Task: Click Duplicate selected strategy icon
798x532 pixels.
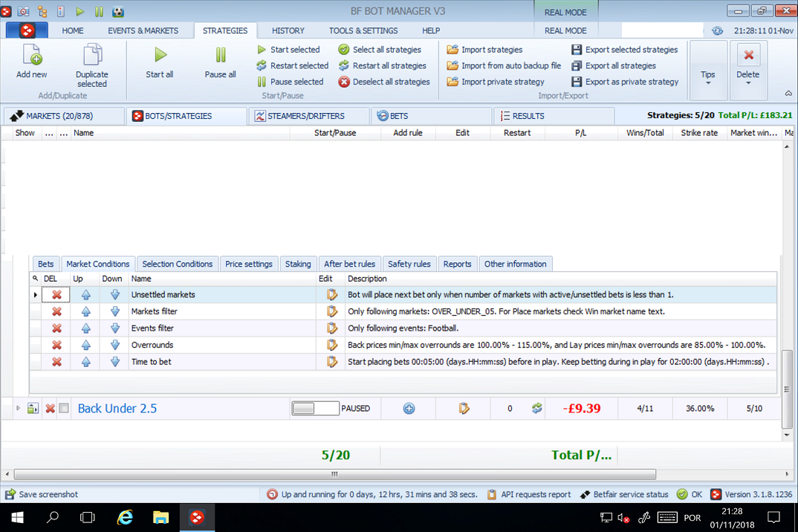Action: coord(92,55)
